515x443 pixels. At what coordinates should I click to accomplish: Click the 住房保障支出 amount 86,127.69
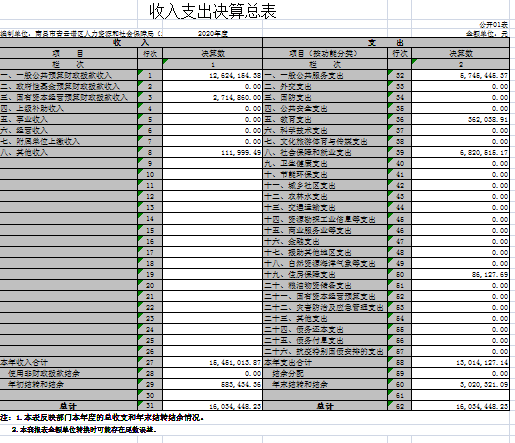click(460, 274)
